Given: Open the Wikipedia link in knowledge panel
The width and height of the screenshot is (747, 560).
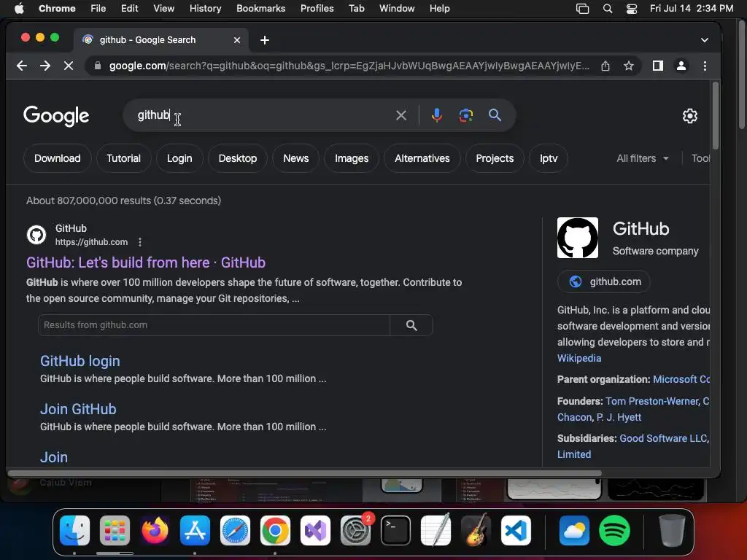Looking at the screenshot, I should pyautogui.click(x=579, y=358).
